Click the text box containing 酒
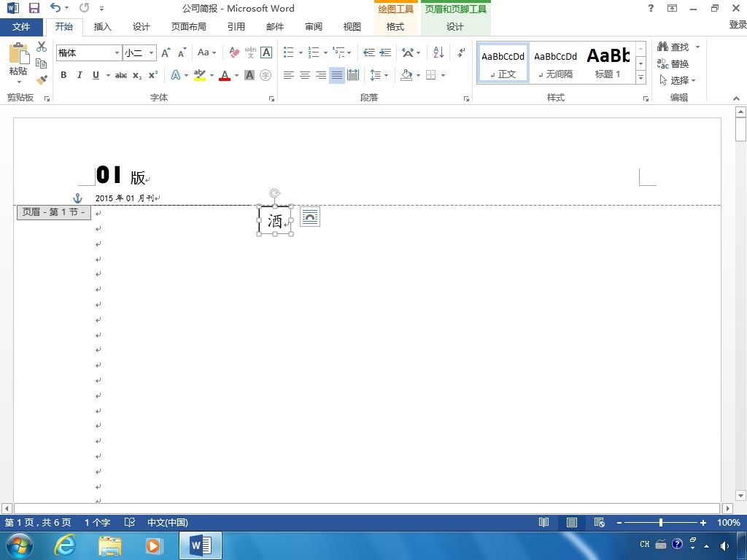This screenshot has width=747, height=560. click(275, 220)
